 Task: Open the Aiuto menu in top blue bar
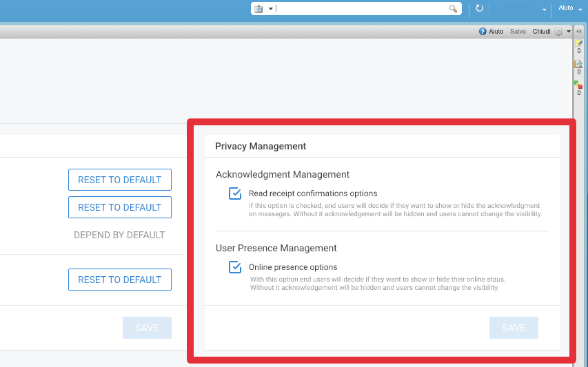click(569, 8)
